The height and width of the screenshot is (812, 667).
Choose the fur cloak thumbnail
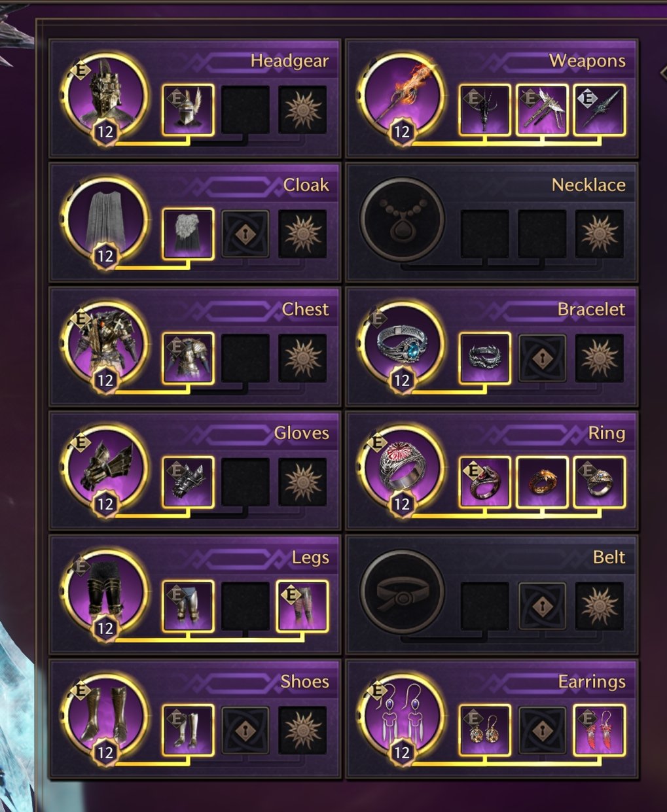188,234
